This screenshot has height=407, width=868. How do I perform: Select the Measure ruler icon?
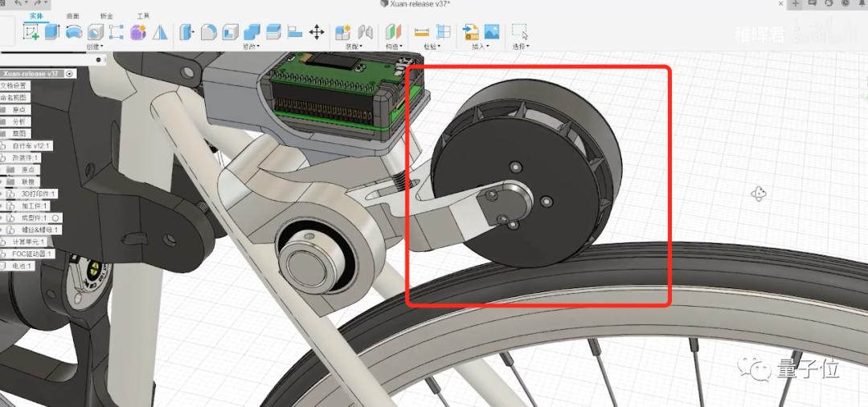(422, 31)
